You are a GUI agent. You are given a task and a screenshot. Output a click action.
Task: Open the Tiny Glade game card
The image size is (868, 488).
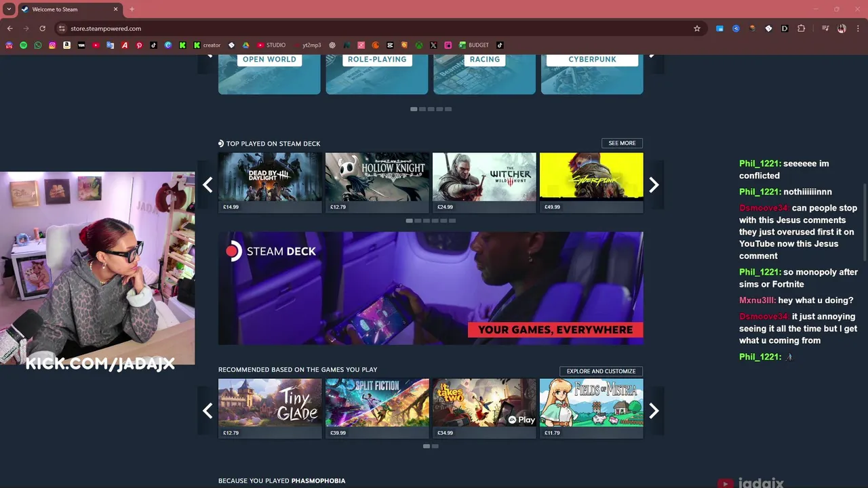pos(270,409)
